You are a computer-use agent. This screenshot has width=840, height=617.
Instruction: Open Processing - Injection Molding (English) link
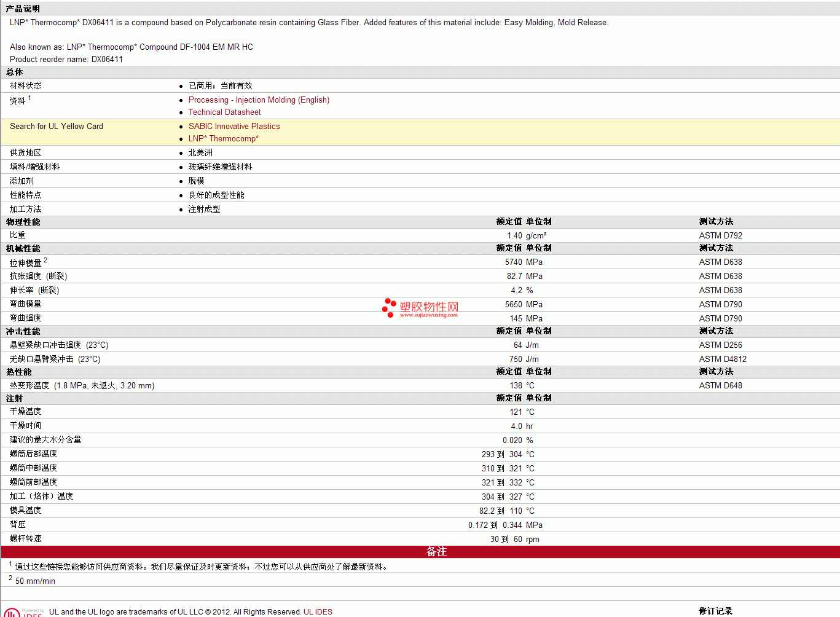[x=259, y=100]
